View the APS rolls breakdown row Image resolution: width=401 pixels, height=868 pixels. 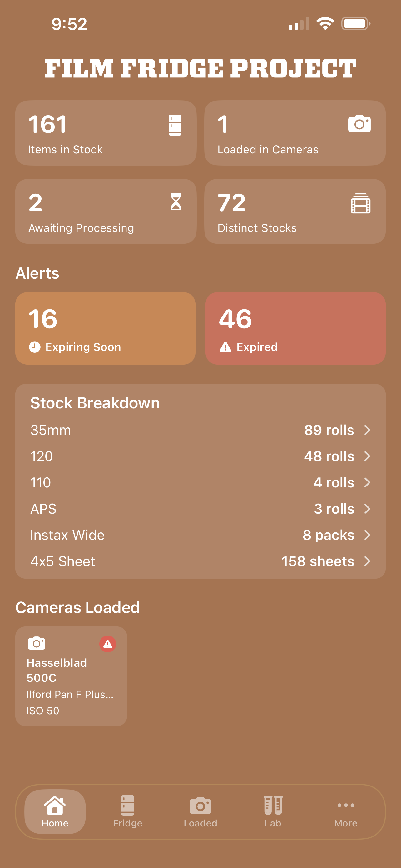coord(200,509)
